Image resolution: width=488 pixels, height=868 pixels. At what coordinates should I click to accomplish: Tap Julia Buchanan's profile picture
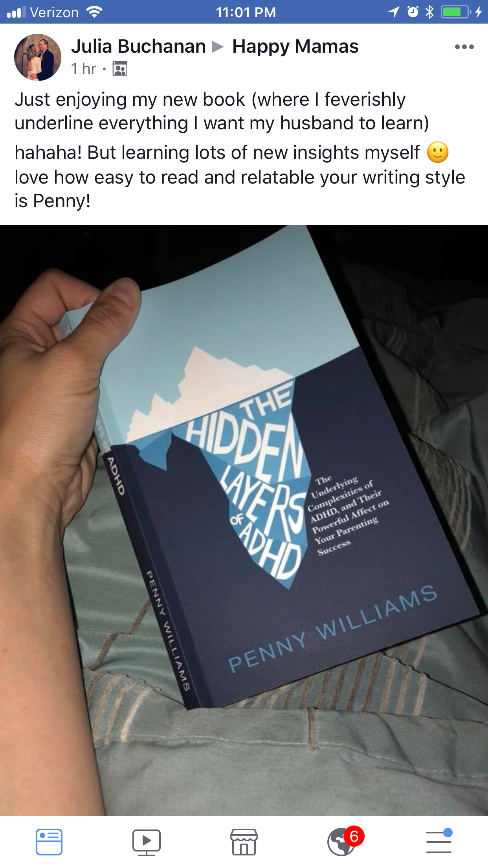(38, 57)
